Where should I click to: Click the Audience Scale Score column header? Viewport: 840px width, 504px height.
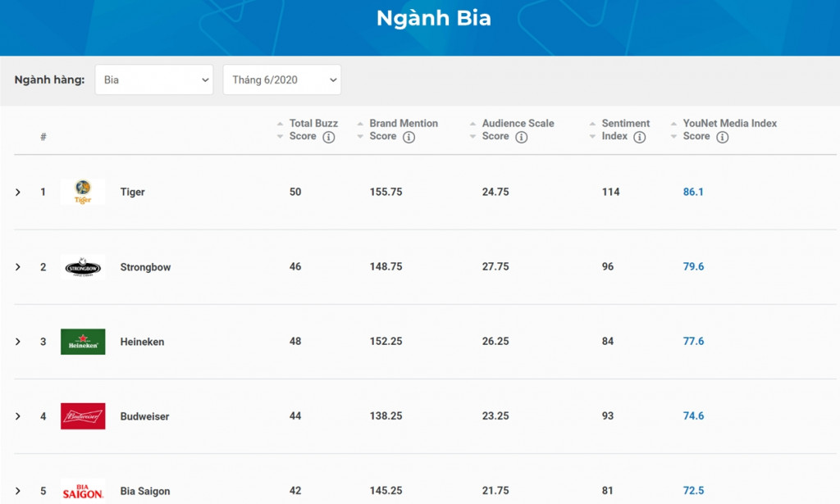510,129
